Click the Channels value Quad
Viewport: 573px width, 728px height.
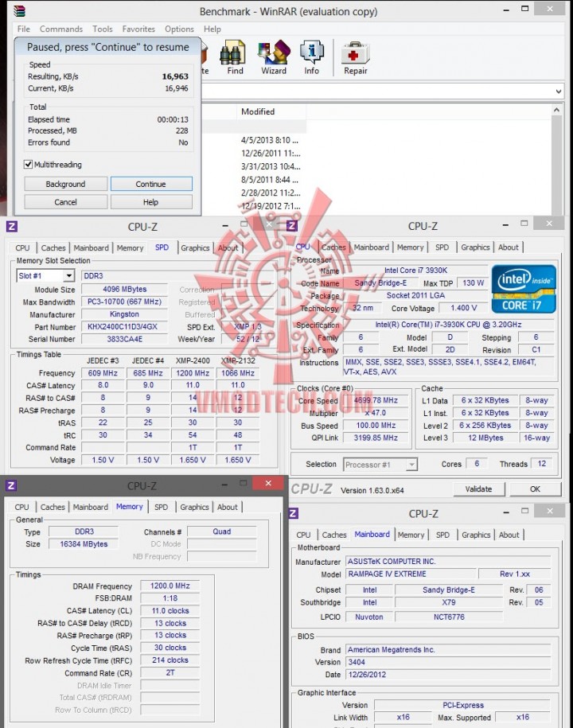[x=221, y=531]
